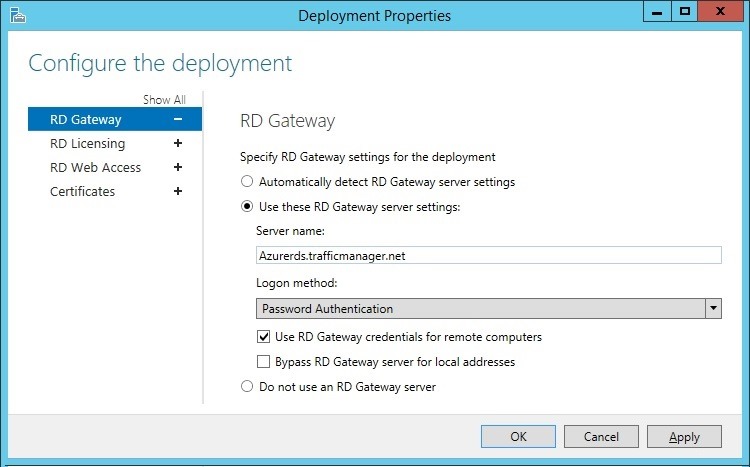
Task: Expand the RD Licensing plus icon
Action: (178, 143)
